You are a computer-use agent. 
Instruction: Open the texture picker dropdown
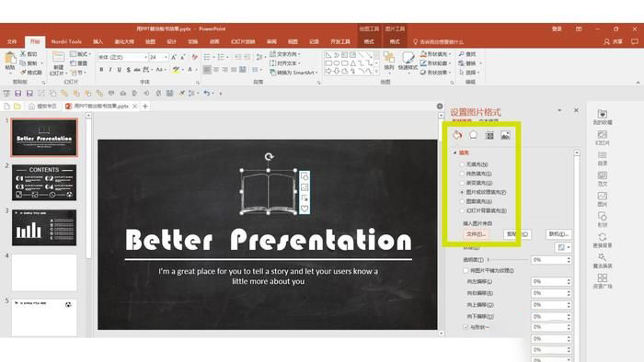tap(563, 247)
